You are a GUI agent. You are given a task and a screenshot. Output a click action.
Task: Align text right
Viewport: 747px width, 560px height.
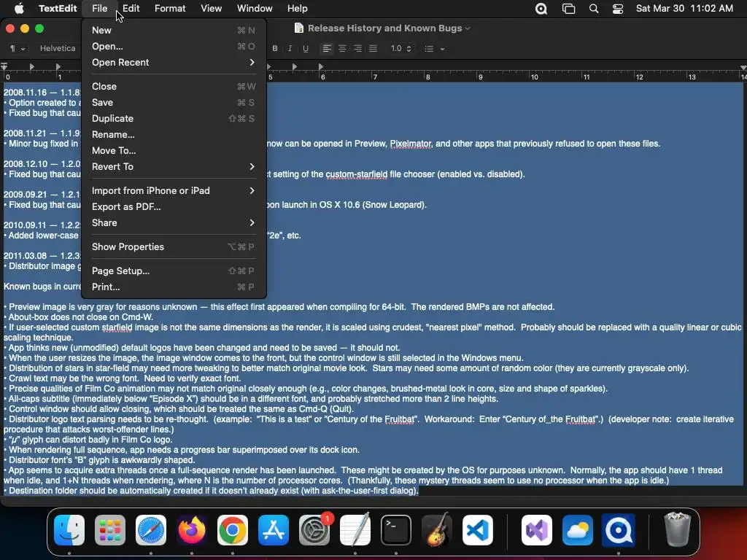pyautogui.click(x=357, y=48)
